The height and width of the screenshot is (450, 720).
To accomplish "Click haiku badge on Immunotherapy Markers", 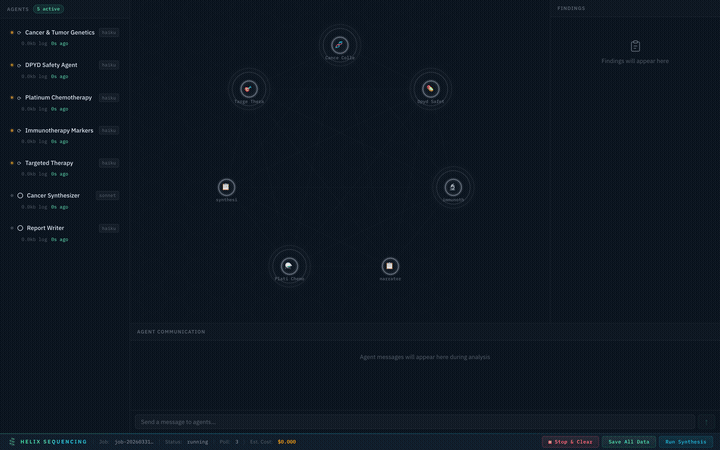I will (109, 130).
